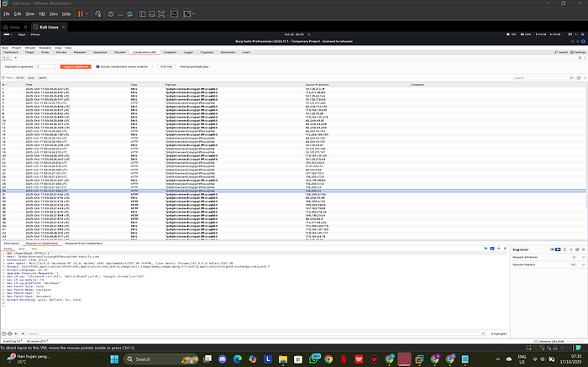The height and width of the screenshot is (367, 588).
Task: Toggle Include Collaborator server location checkbox
Action: (98, 66)
